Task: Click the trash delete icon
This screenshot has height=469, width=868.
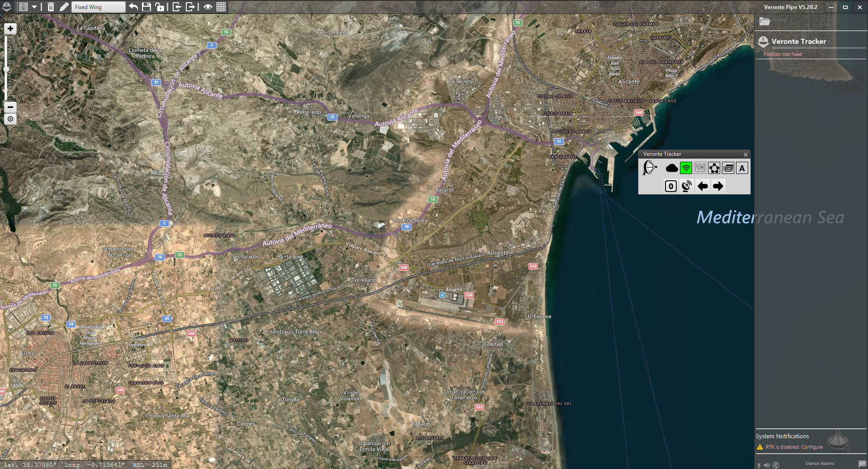Action: click(x=51, y=7)
